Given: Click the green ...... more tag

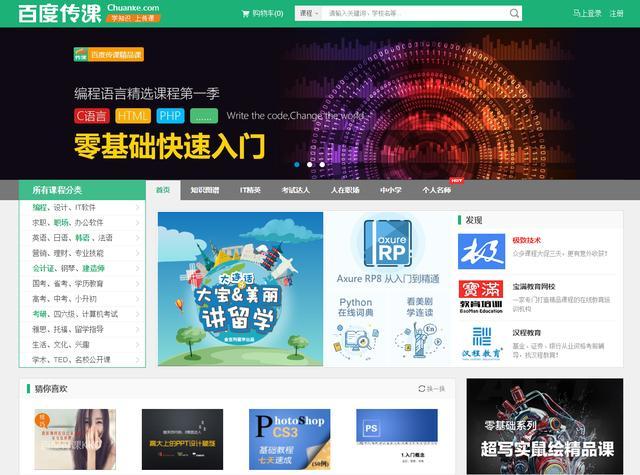Looking at the screenshot, I should (x=204, y=116).
